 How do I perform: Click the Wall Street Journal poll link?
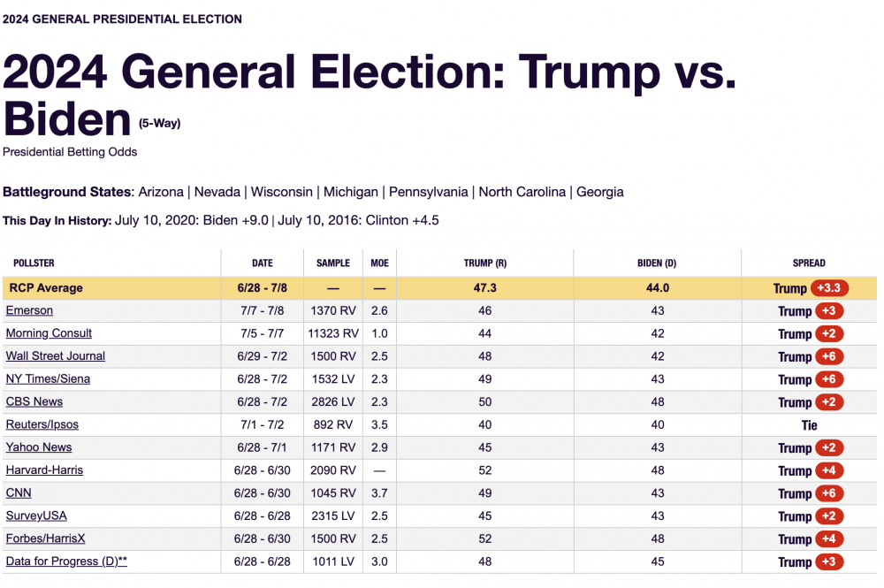click(x=55, y=356)
